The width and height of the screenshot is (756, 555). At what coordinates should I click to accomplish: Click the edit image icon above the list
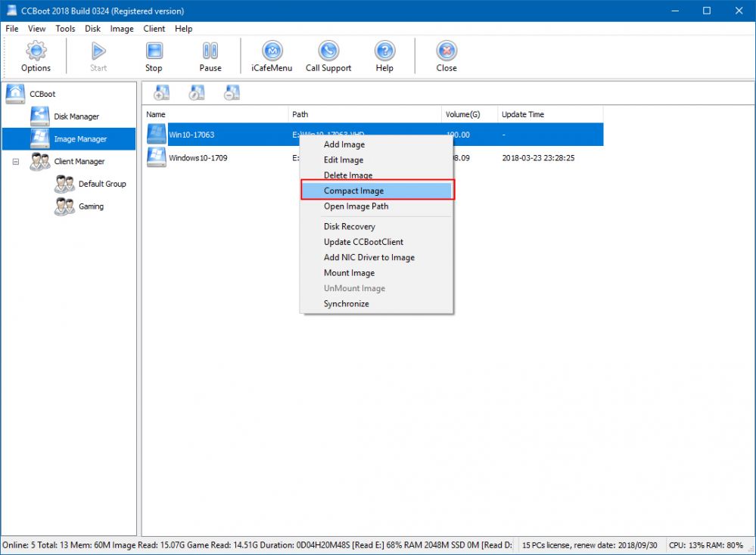(197, 92)
